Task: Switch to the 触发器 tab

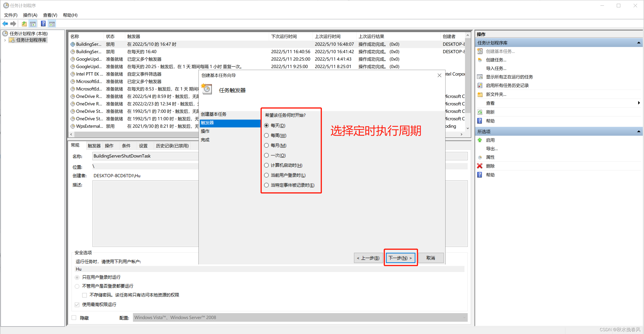Action: tap(94, 146)
